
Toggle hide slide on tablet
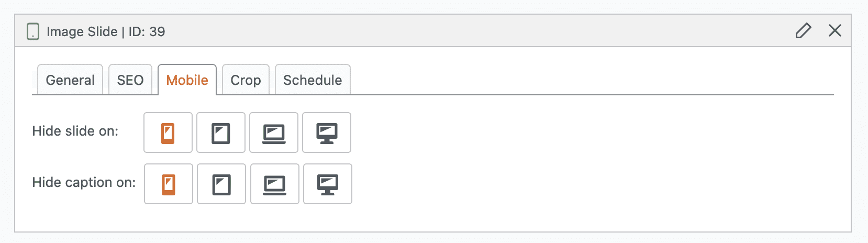221,133
